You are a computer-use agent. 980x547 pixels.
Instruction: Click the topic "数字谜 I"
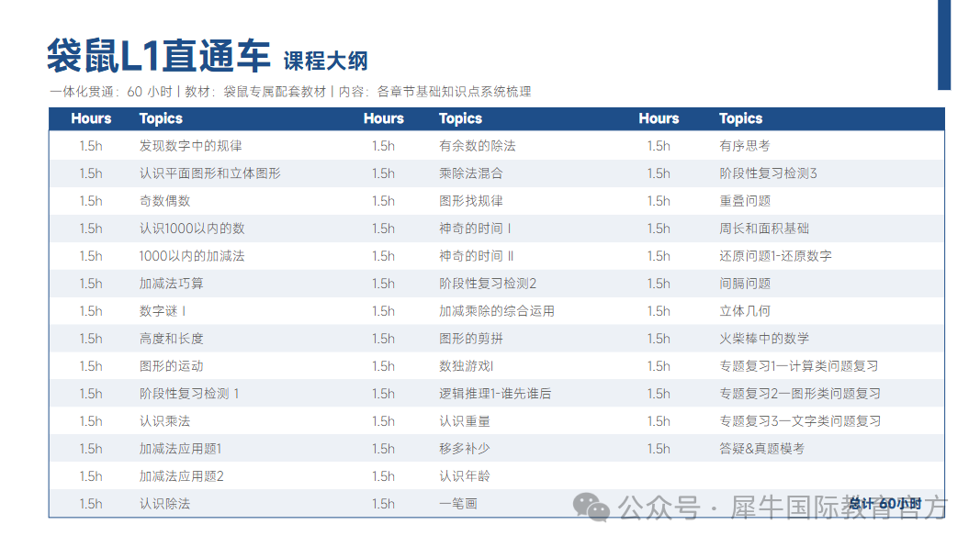tap(163, 311)
